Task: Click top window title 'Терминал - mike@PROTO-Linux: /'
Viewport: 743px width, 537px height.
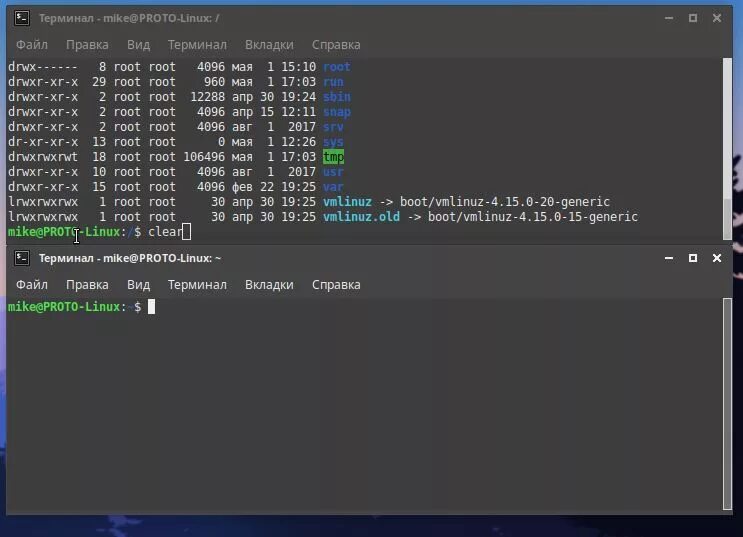Action: point(129,18)
